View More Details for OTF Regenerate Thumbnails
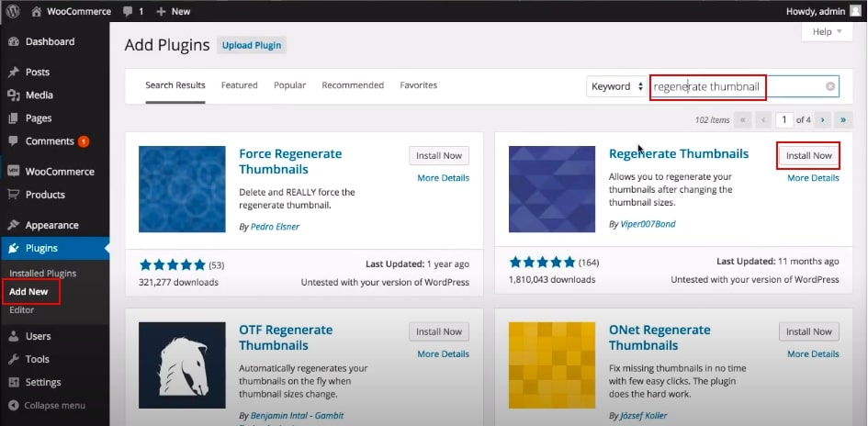Viewport: 868px width, 426px height. click(x=444, y=353)
